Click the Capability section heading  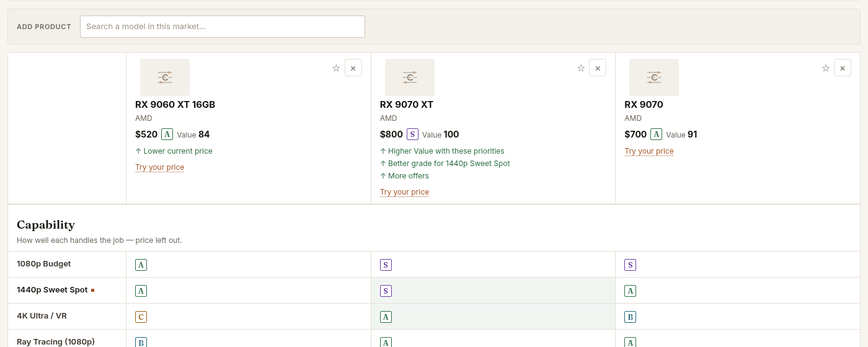(46, 225)
